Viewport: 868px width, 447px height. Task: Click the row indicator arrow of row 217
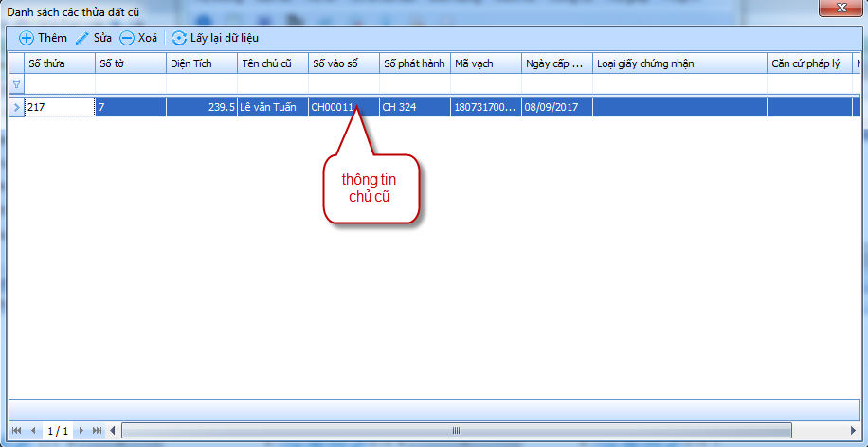(x=15, y=107)
